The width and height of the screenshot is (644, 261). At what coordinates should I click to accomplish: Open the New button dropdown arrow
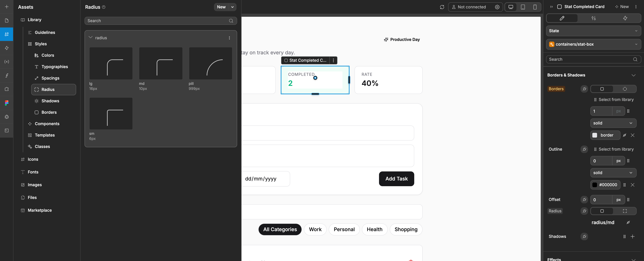232,7
